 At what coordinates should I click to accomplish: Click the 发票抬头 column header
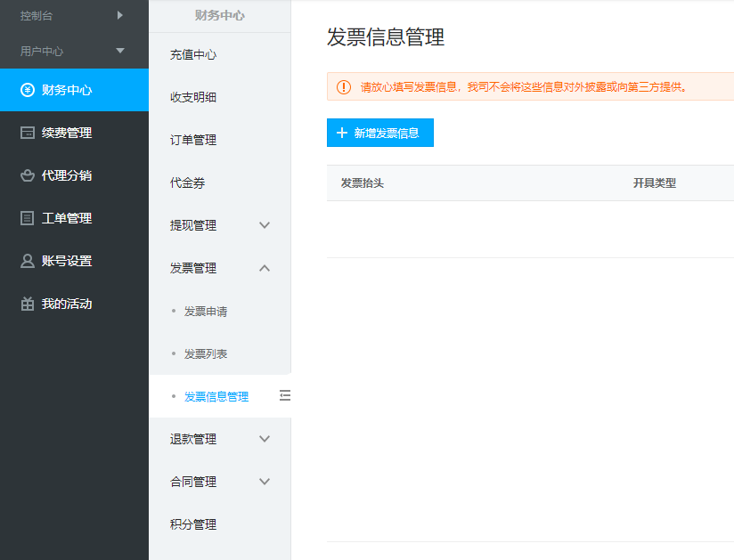[363, 183]
